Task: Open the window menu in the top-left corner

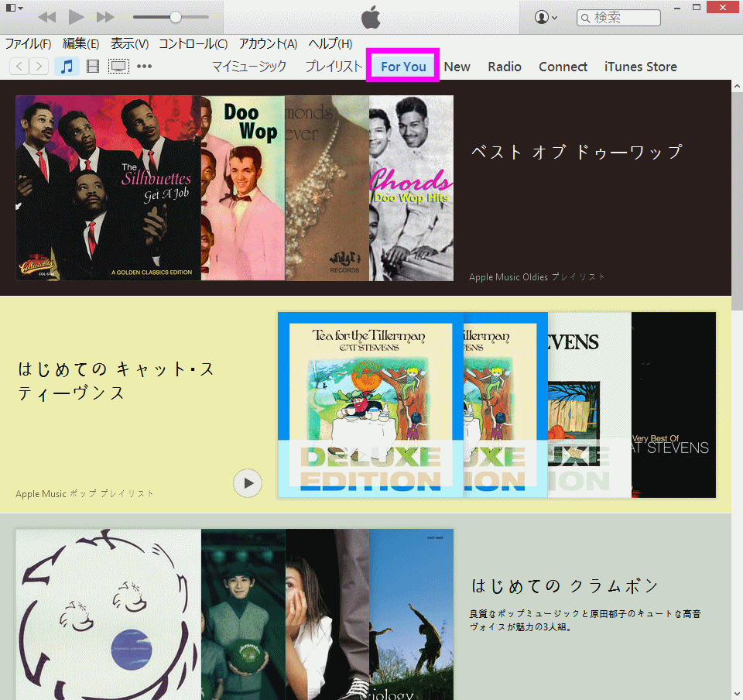Action: point(14,8)
